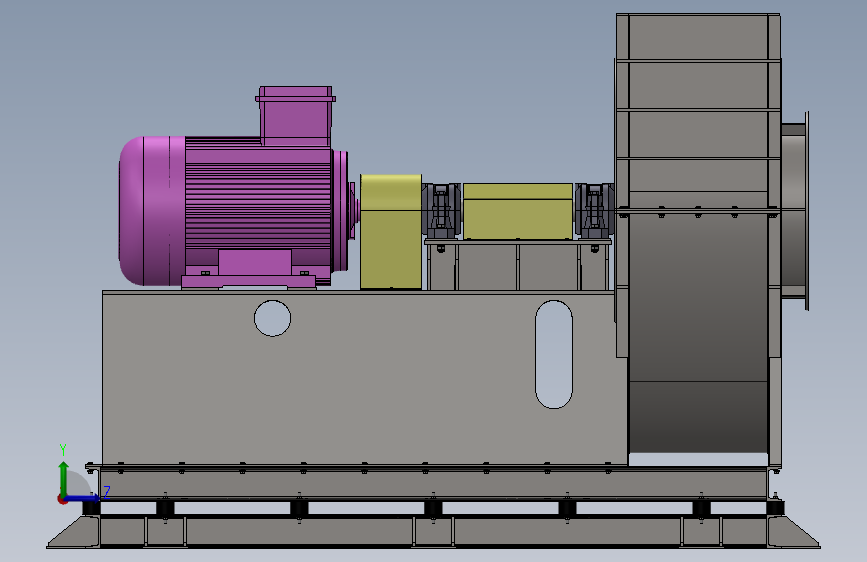Viewport: 867px width, 562px height.
Task: Select the bearing housing next to fan casing
Action: (594, 210)
